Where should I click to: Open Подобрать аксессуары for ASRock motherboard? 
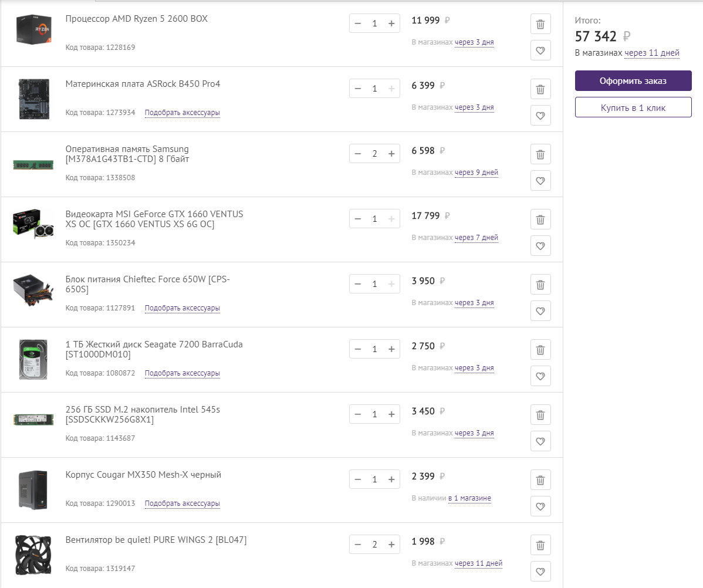(x=182, y=112)
